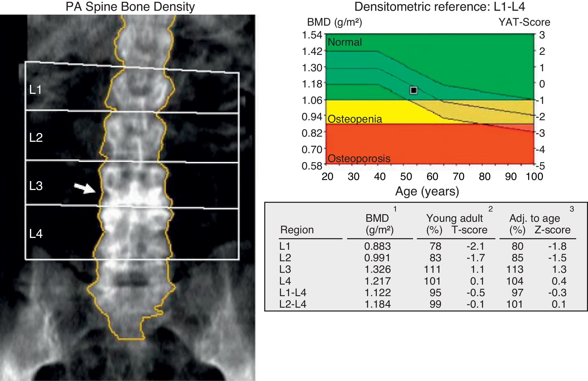Click the black square patient marker on graph
Screen dimensions: 588x381
coord(413,90)
